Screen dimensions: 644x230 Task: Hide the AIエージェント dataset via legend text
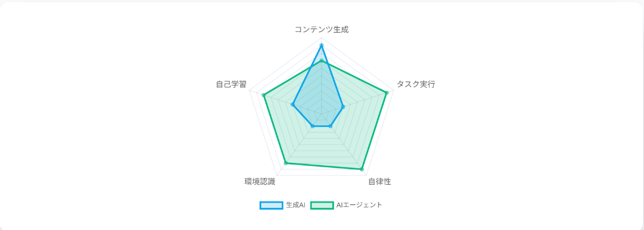point(359,205)
